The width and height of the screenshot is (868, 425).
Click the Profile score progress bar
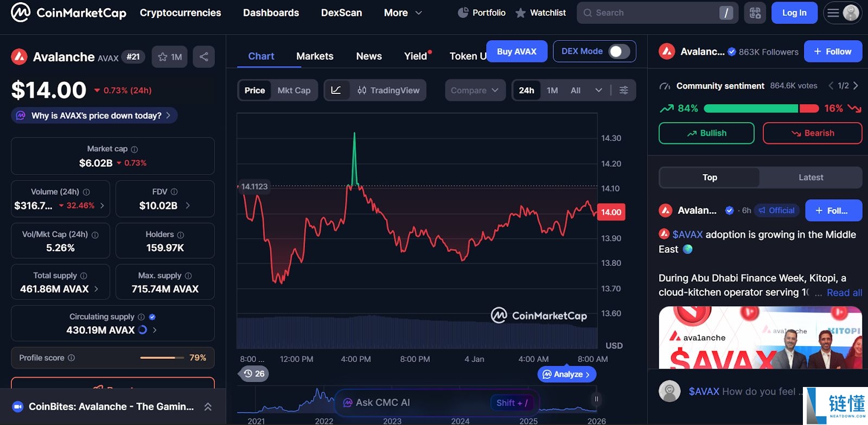[162, 358]
